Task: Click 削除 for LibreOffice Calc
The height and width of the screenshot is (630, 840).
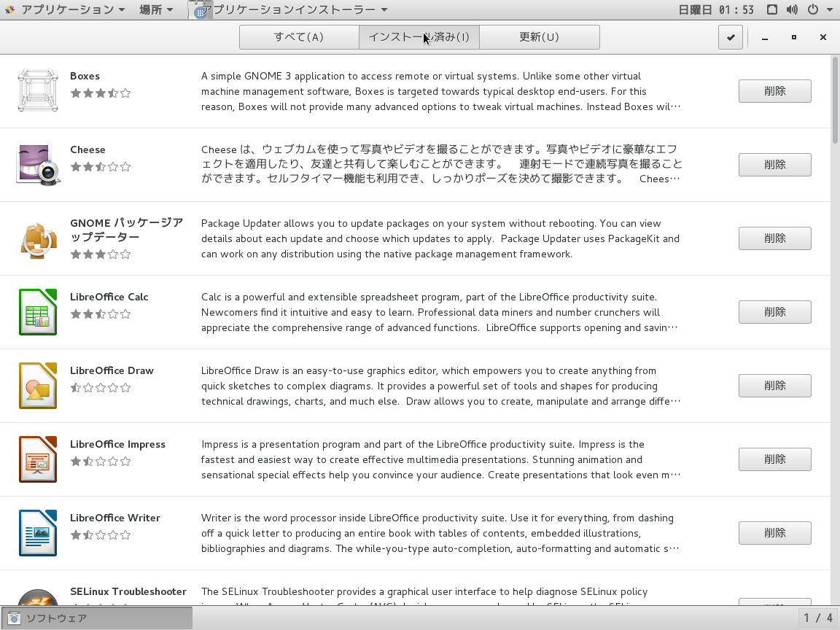Action: (774, 312)
